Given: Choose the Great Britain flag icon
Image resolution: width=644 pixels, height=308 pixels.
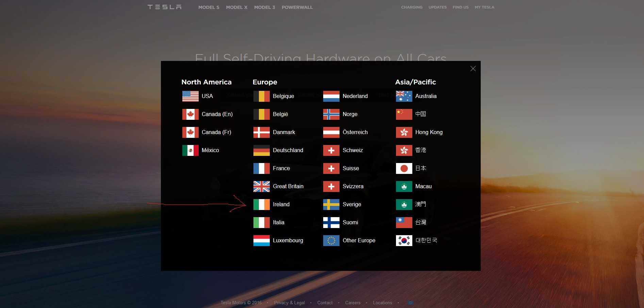Looking at the screenshot, I should click(261, 187).
